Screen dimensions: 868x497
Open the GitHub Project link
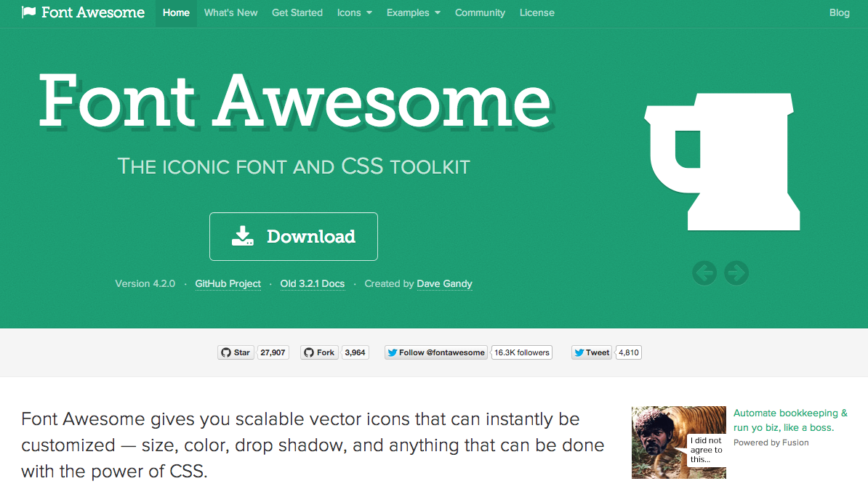point(228,283)
